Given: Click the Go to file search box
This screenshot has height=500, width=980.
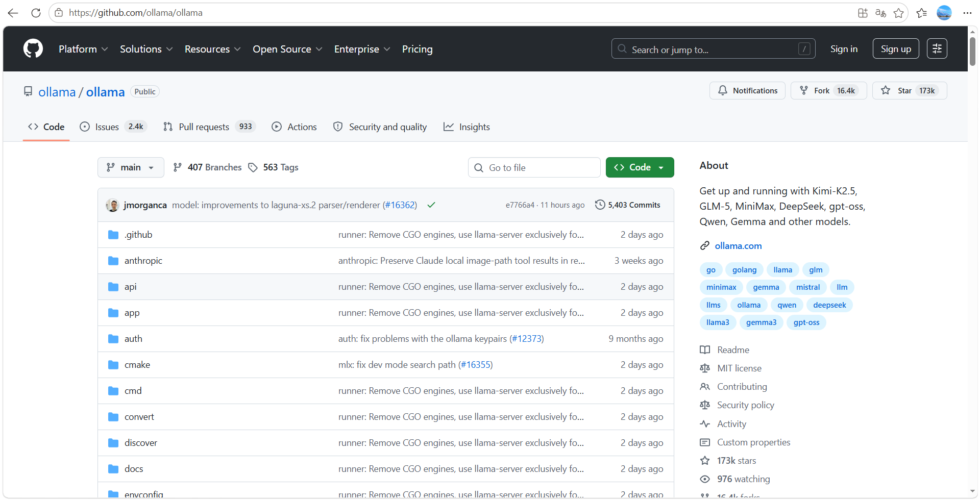Looking at the screenshot, I should coord(534,167).
